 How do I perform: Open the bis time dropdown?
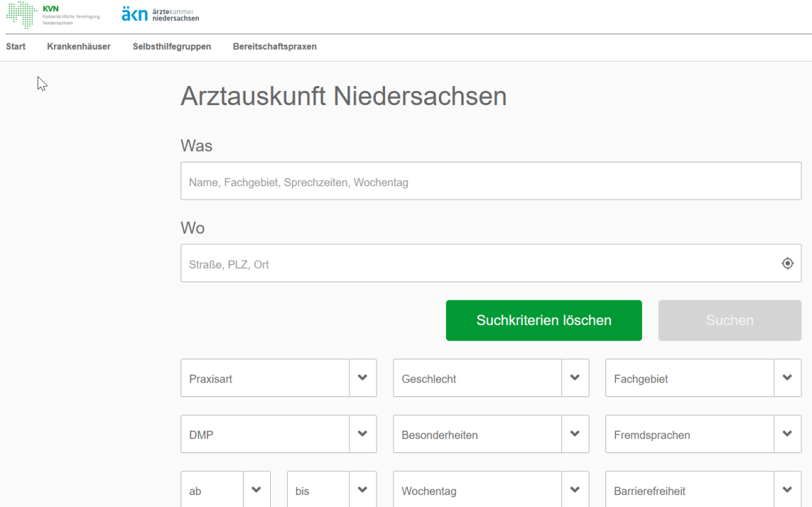click(x=331, y=490)
